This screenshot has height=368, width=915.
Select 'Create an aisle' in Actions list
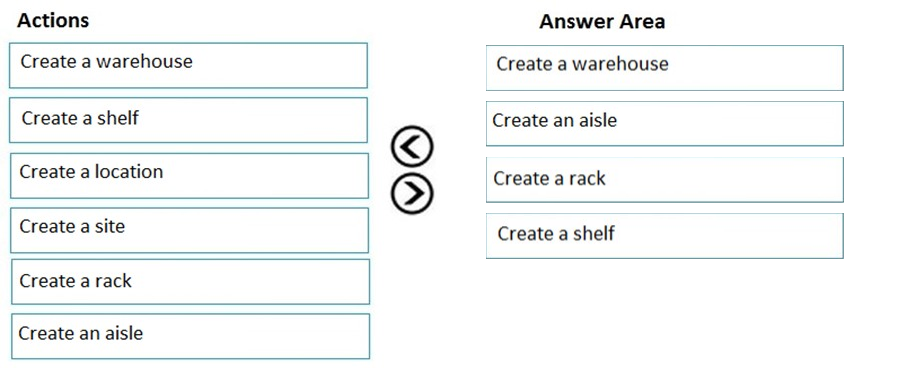click(x=190, y=336)
